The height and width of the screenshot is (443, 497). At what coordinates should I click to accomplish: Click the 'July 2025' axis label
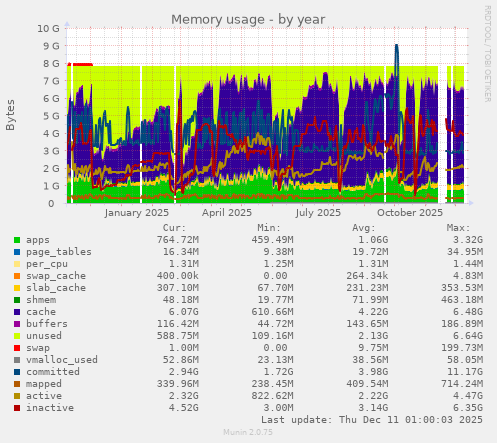click(x=318, y=213)
